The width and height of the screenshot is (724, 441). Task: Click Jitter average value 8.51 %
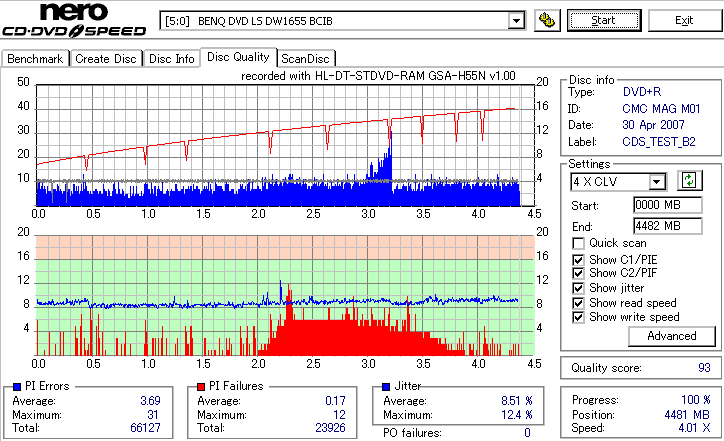pos(517,401)
